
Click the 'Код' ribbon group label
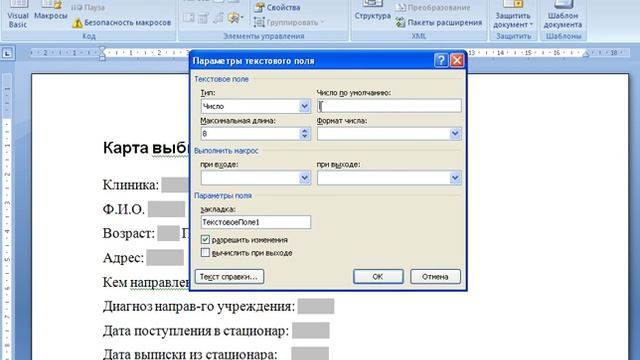[89, 36]
